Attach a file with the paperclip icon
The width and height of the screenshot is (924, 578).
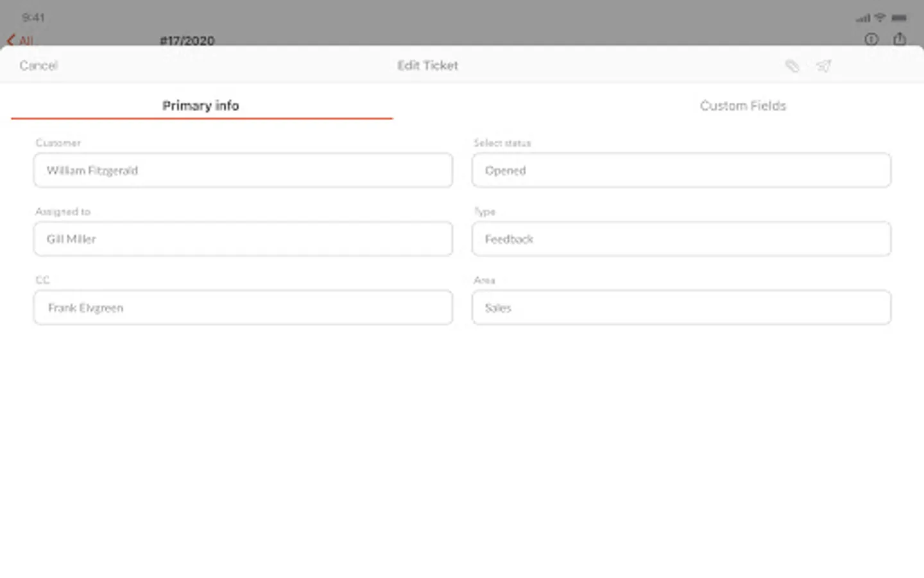pos(792,66)
